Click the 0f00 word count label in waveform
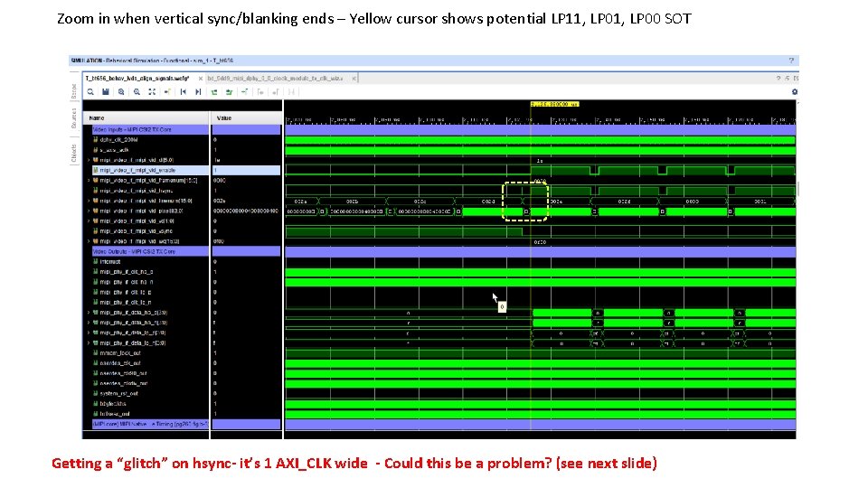Image resolution: width=868 pixels, height=488 pixels. click(540, 242)
